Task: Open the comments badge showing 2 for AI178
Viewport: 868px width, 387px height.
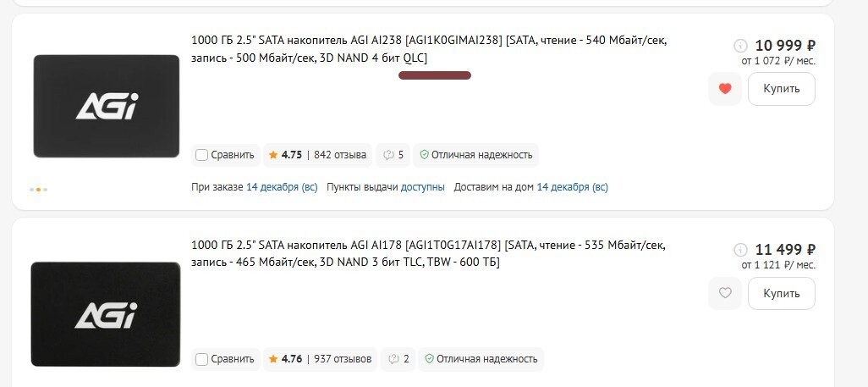Action: (x=398, y=359)
